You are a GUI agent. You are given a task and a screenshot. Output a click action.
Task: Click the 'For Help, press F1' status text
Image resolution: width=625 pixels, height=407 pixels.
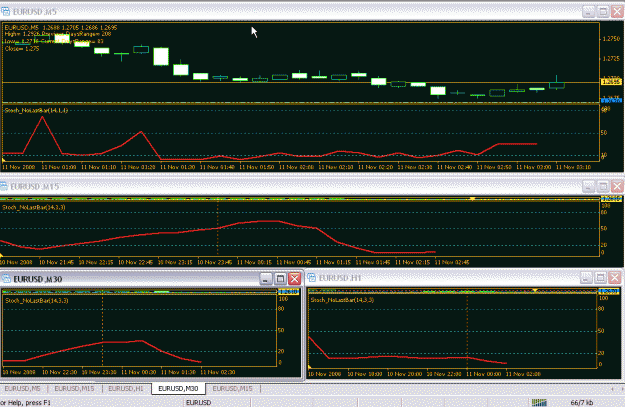coord(26,403)
